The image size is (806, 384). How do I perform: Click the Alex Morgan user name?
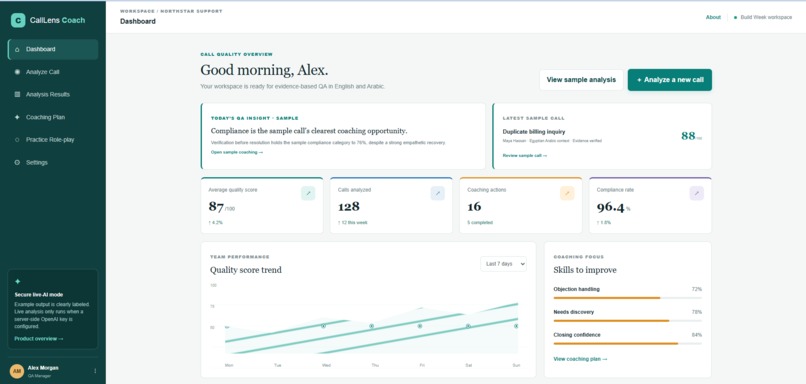[43, 368]
